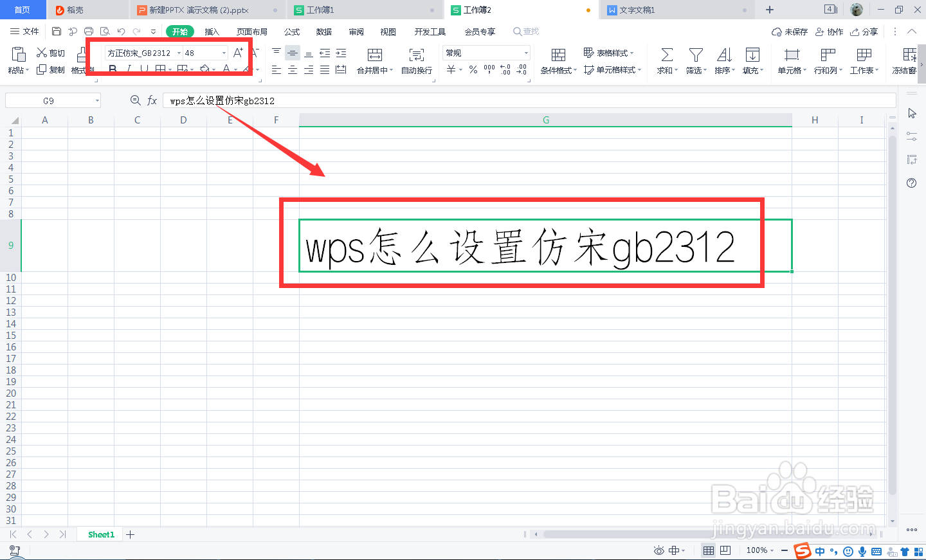Click increase decimal places icon

[505, 69]
